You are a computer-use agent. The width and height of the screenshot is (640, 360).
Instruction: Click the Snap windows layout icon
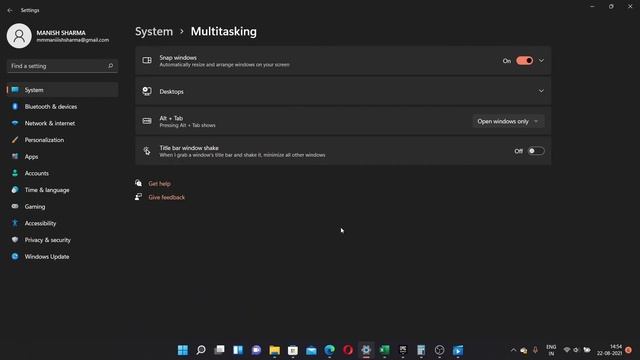[x=147, y=60]
